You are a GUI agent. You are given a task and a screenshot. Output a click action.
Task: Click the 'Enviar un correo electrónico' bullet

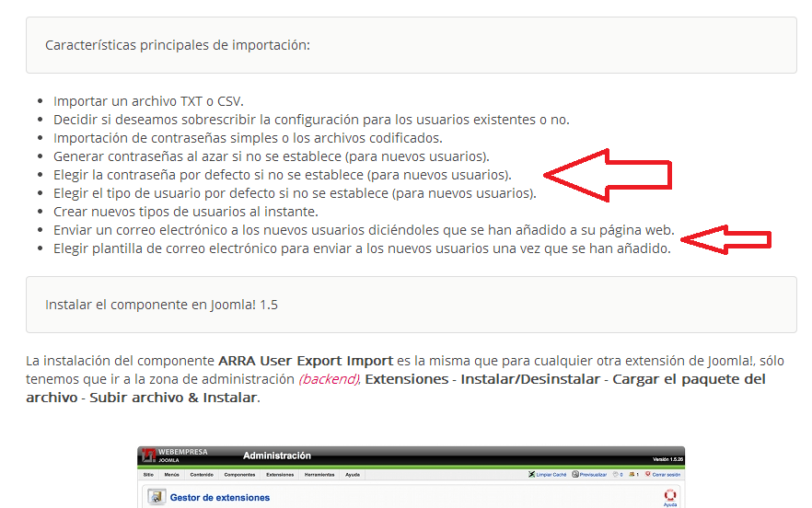pos(364,230)
